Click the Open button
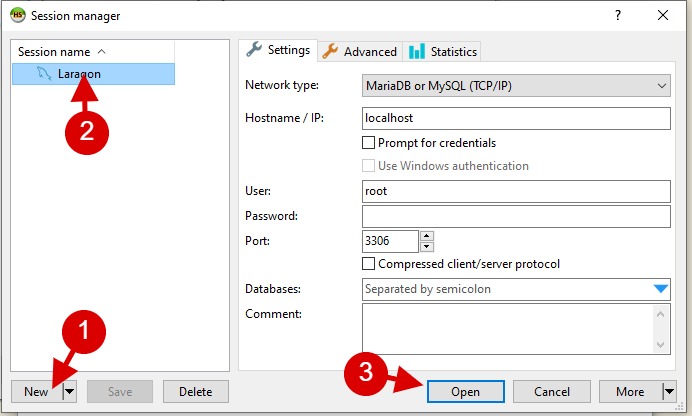This screenshot has height=416, width=692. pyautogui.click(x=466, y=391)
